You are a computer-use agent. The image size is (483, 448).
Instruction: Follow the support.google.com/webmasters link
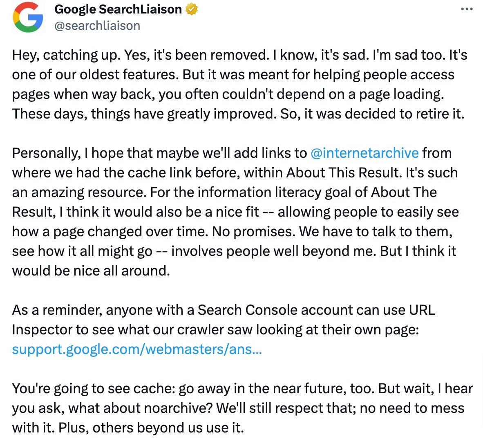pos(136,349)
